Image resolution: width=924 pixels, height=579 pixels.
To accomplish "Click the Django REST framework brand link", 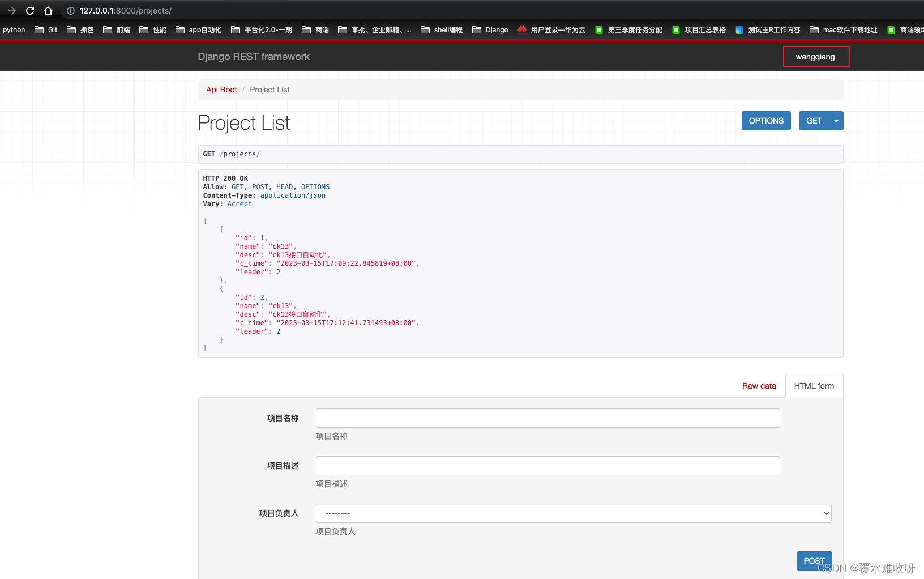I will (x=254, y=57).
